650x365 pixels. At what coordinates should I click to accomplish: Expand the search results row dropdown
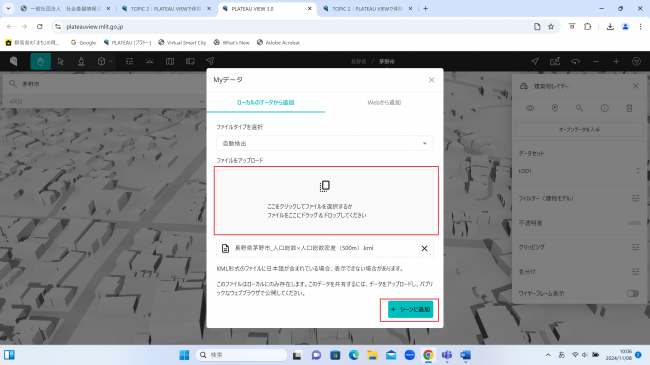click(201, 101)
